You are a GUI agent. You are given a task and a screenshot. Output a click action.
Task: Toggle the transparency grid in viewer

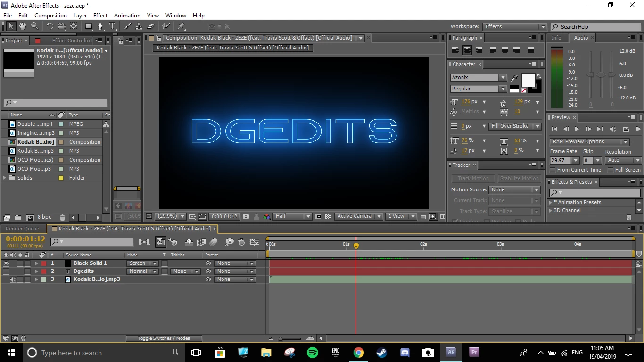pyautogui.click(x=328, y=216)
